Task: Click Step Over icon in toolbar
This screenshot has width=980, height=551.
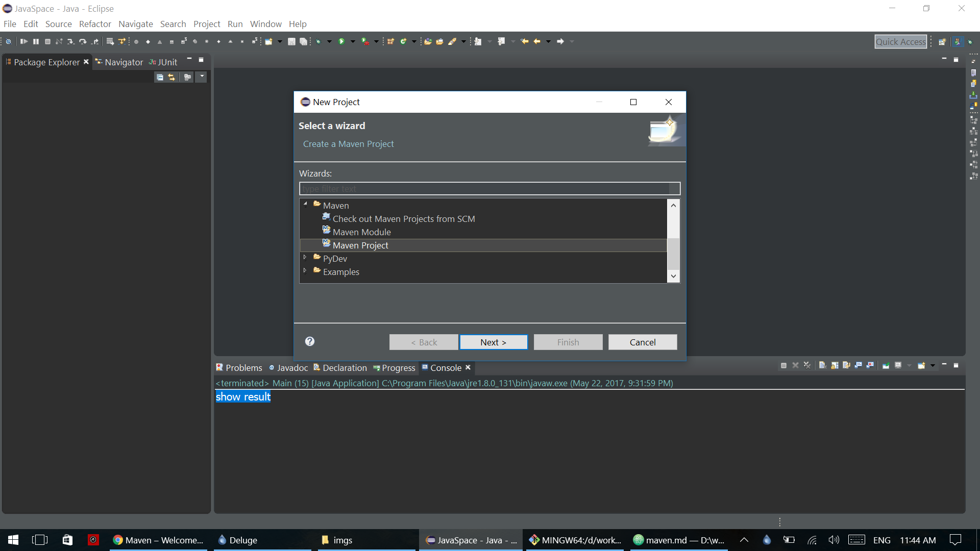Action: point(82,41)
